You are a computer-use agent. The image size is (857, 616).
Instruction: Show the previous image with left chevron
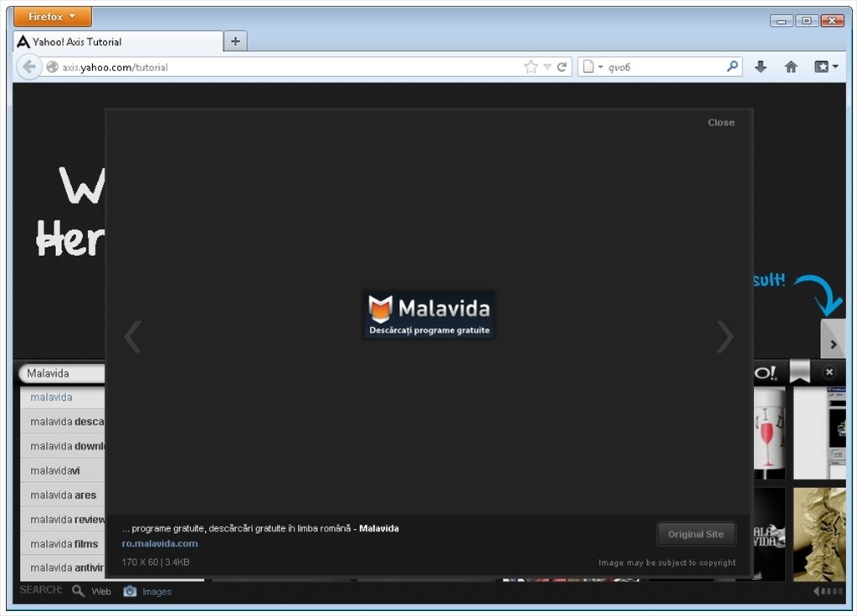[133, 336]
